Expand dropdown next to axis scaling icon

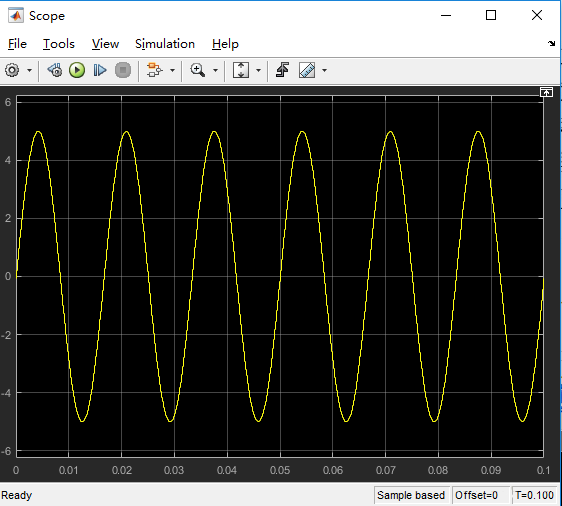(258, 71)
